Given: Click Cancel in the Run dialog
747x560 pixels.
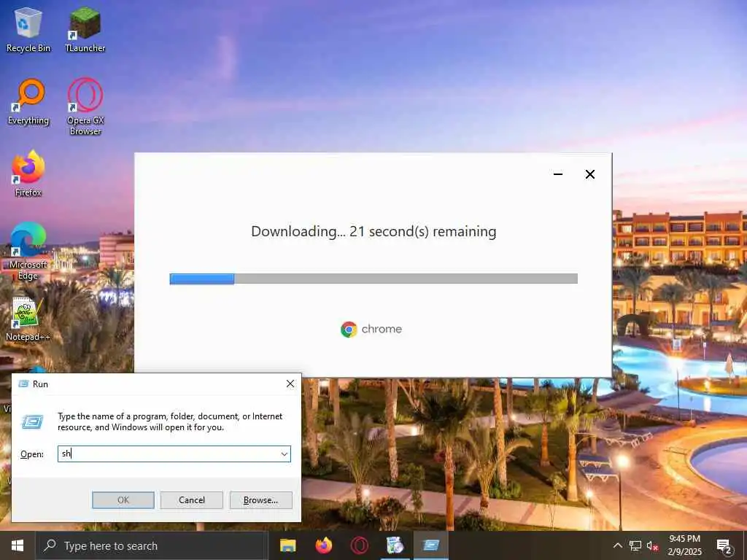Looking at the screenshot, I should click(192, 500).
